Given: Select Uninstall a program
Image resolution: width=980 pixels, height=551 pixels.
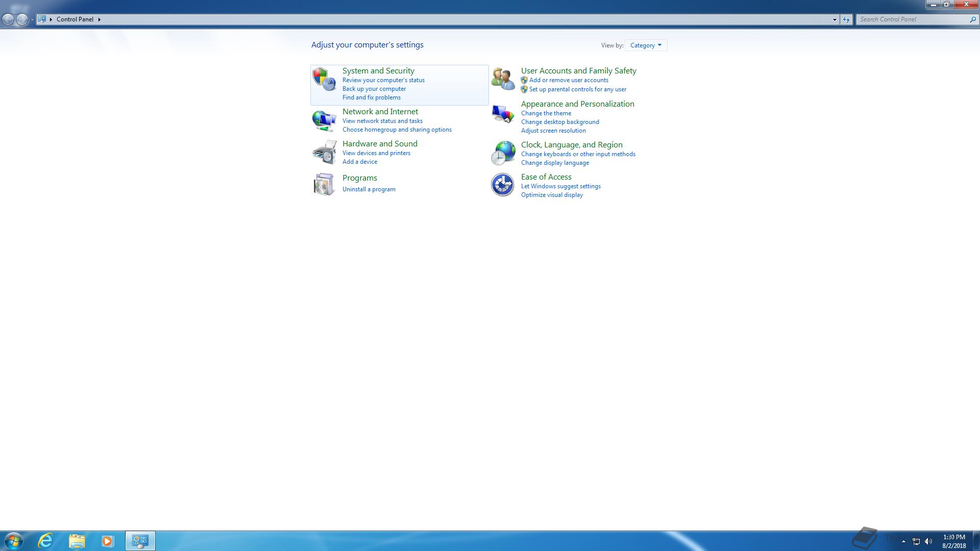Looking at the screenshot, I should click(x=369, y=189).
